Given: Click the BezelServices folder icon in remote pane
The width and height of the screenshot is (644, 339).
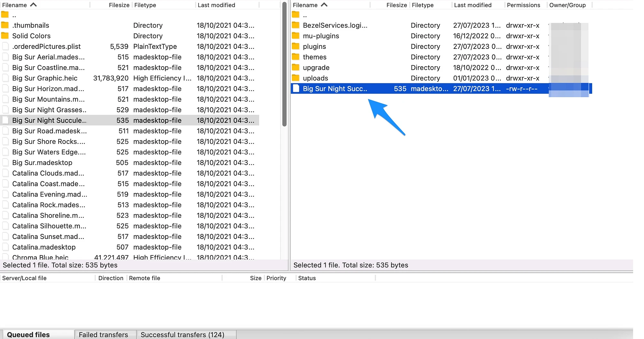Looking at the screenshot, I should (296, 25).
